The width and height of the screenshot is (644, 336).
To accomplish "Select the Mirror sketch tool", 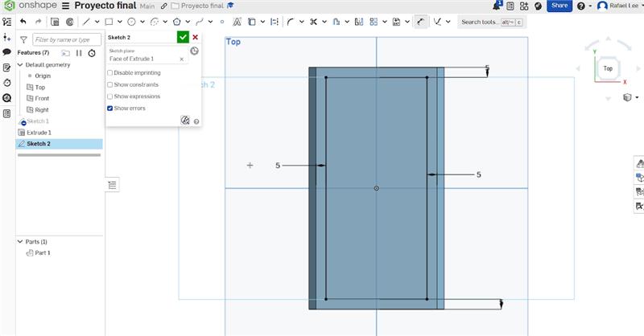I will [x=359, y=22].
